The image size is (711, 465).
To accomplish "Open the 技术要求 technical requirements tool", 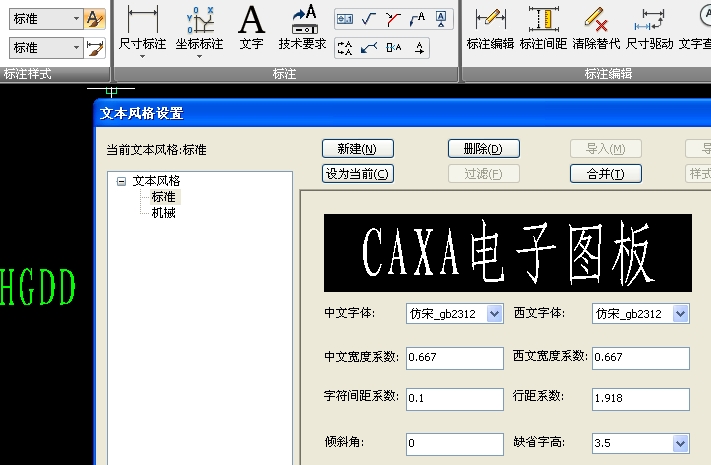I will coord(302,19).
